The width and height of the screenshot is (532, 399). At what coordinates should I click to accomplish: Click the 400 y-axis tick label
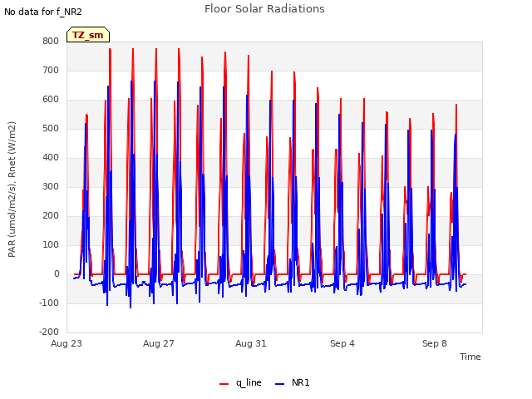click(x=51, y=157)
